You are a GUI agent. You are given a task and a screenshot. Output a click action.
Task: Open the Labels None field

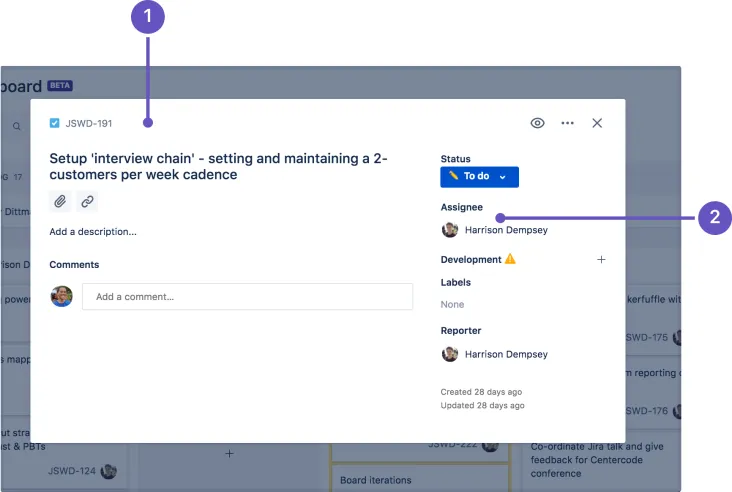tap(452, 304)
